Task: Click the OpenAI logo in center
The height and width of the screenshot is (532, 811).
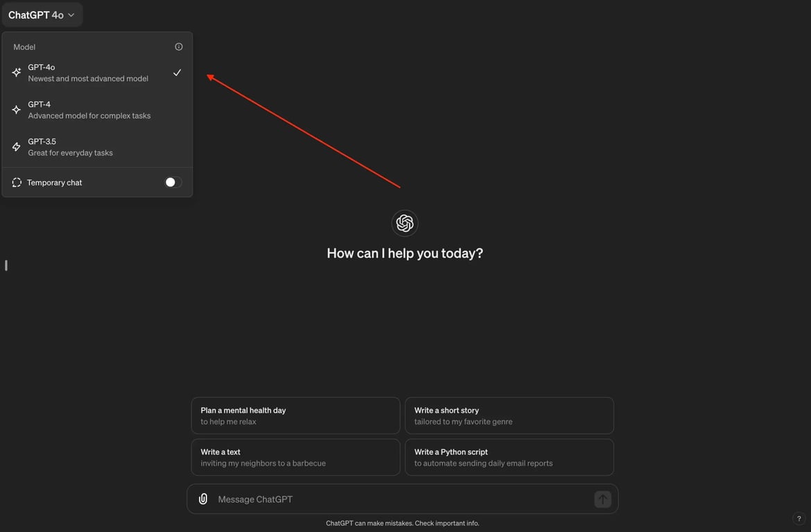Action: 405,223
